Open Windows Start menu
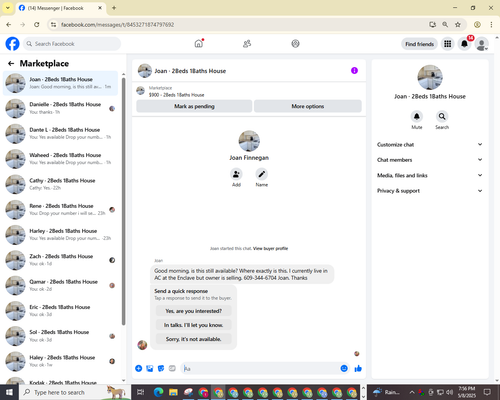The width and height of the screenshot is (500, 400). 9,392
